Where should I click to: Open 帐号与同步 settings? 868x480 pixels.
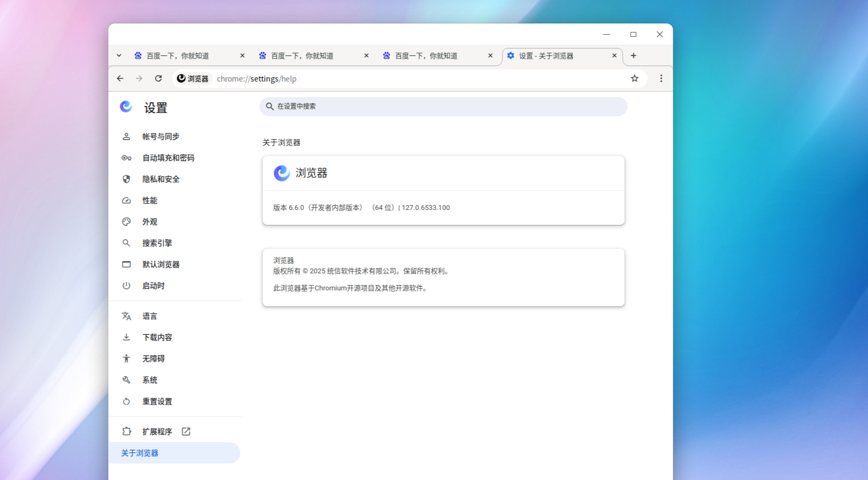pos(175,136)
